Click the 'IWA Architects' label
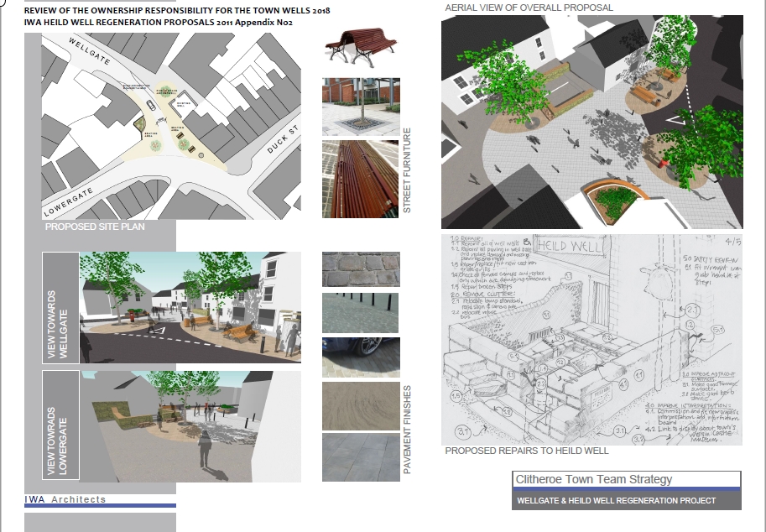766x532 pixels. pyautogui.click(x=66, y=499)
